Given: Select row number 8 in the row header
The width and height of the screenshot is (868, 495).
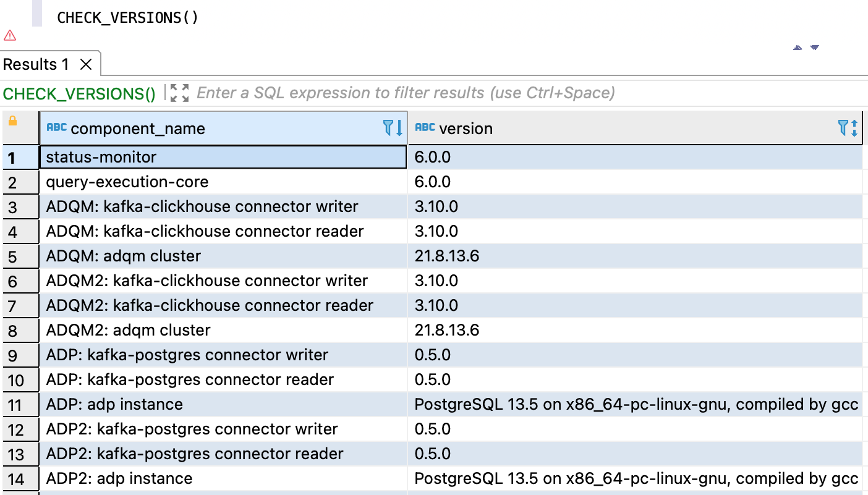Looking at the screenshot, I should coord(20,330).
